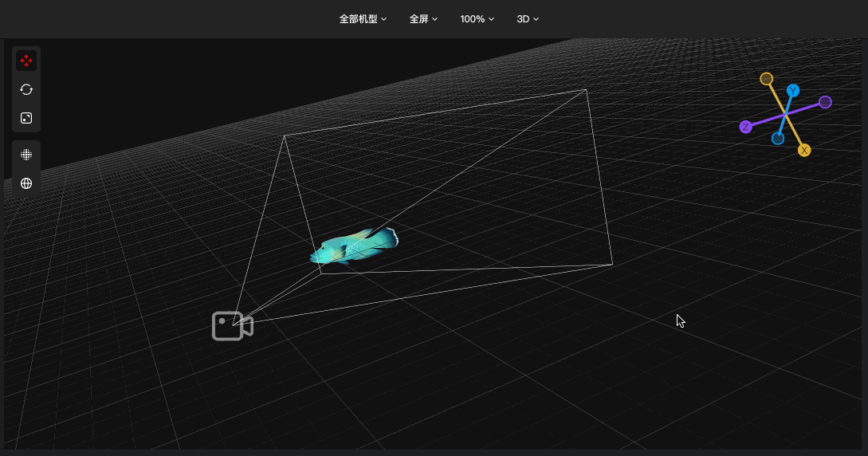
Task: Click the purple Z axis handle
Action: 746,127
